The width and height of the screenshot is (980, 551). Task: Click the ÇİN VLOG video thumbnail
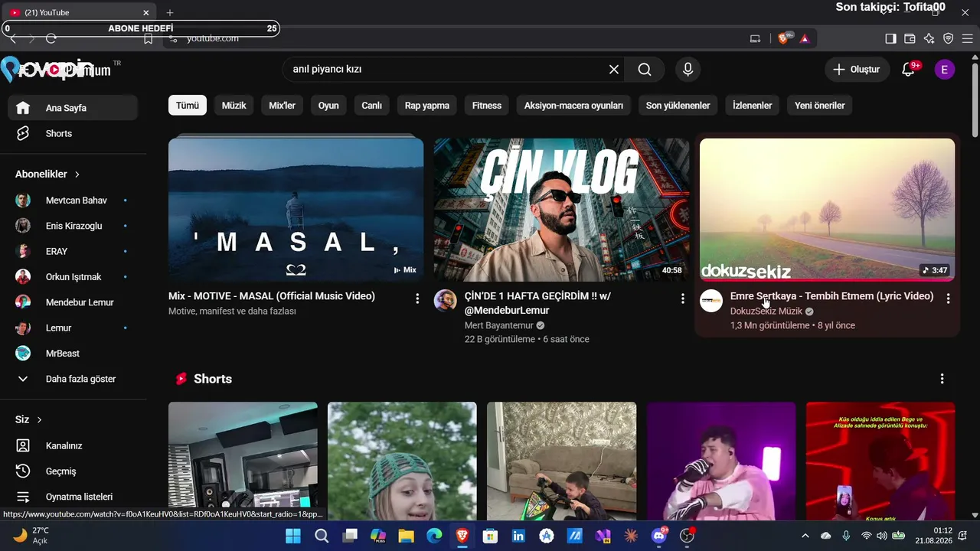point(561,210)
